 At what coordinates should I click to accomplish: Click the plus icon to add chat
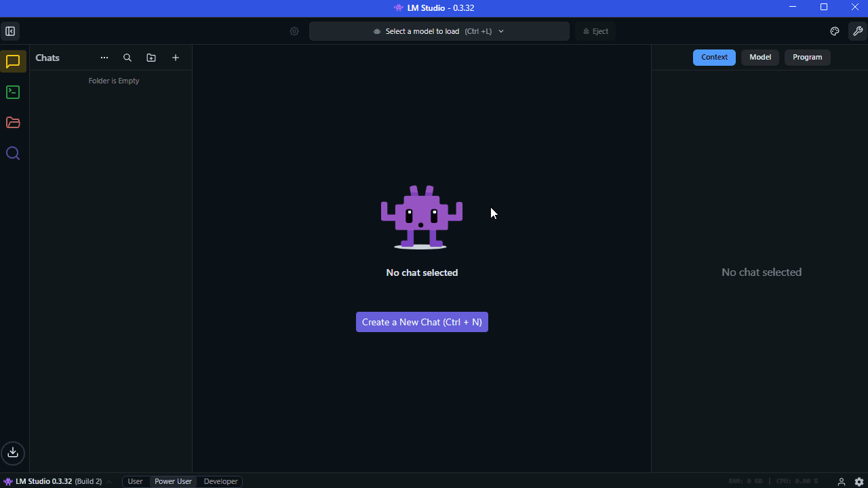176,58
